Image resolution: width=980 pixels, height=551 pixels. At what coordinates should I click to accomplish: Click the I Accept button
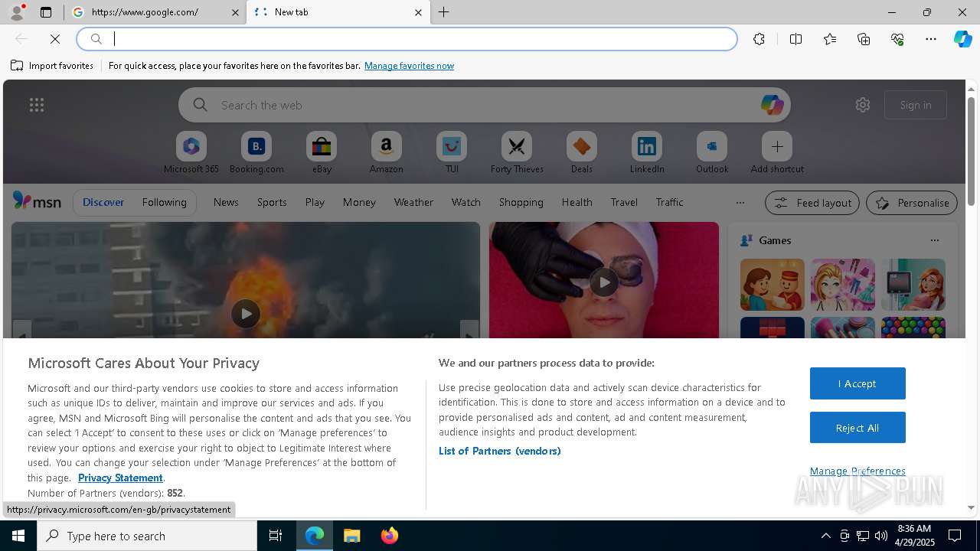pyautogui.click(x=857, y=383)
